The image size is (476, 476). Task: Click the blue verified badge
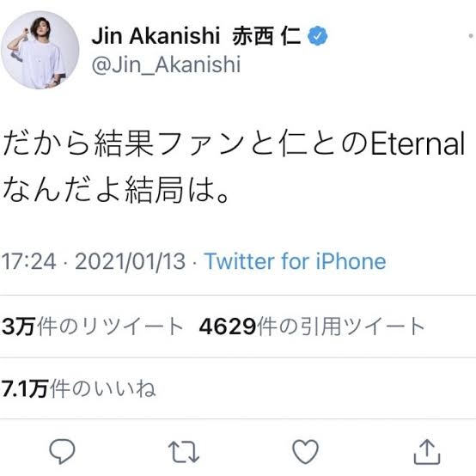pyautogui.click(x=318, y=36)
